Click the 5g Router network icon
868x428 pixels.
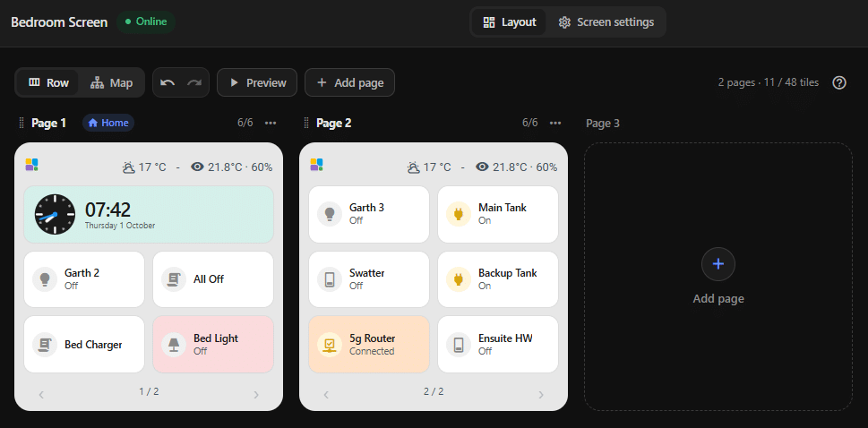click(x=330, y=345)
